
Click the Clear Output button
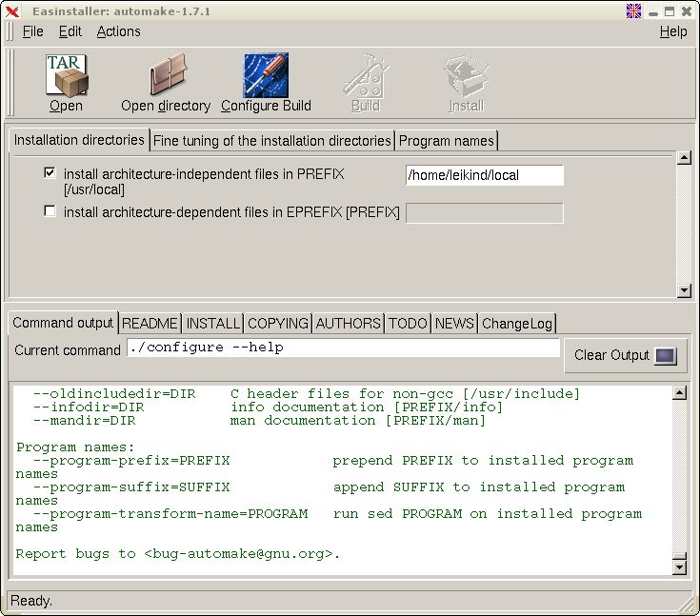[625, 355]
